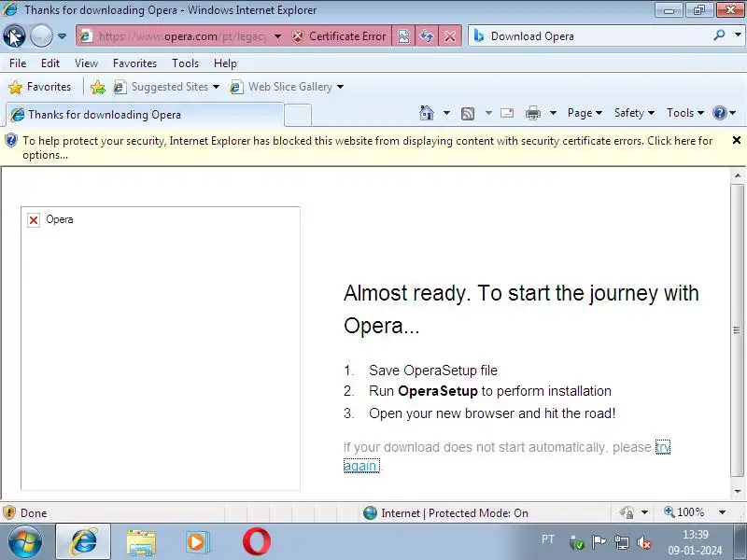Open the View menu

(86, 63)
